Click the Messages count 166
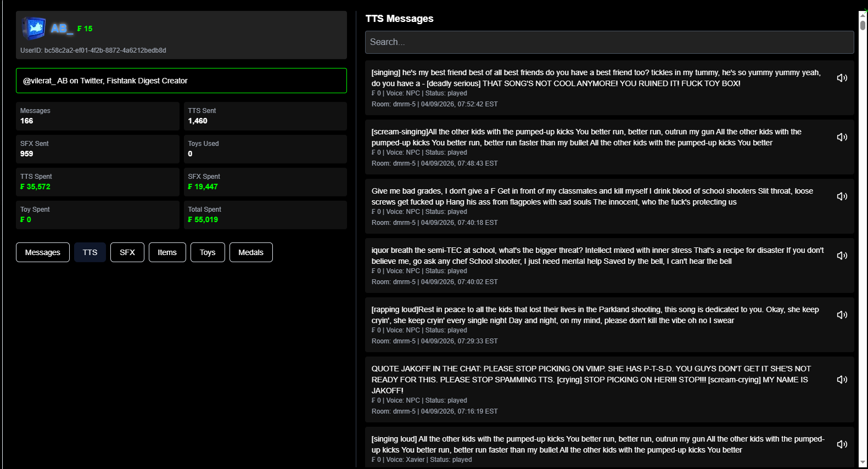 point(27,121)
